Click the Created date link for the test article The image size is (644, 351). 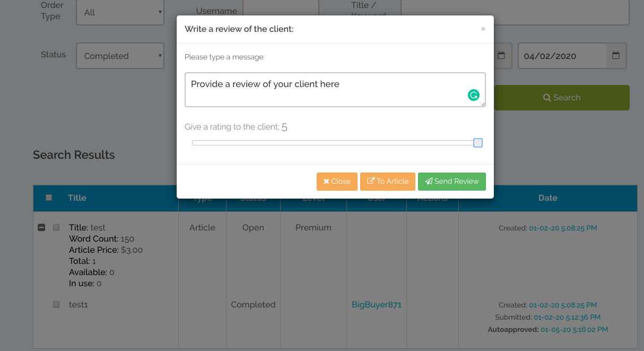(563, 227)
